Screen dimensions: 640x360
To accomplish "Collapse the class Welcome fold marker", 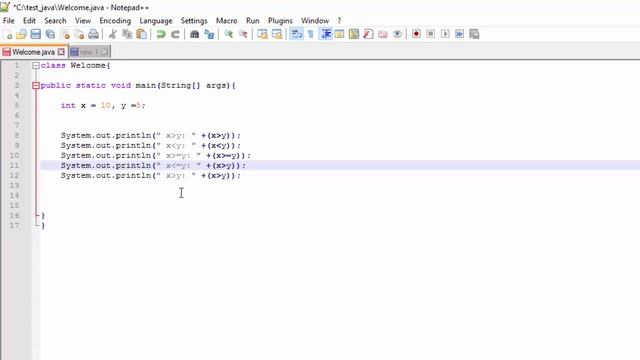I will pos(36,65).
